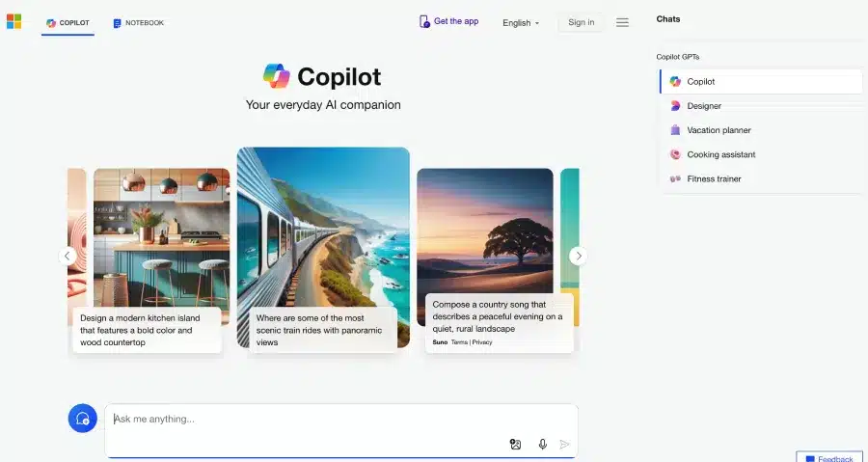Image resolution: width=868 pixels, height=462 pixels.
Task: Click the next carousel arrow
Action: click(578, 256)
